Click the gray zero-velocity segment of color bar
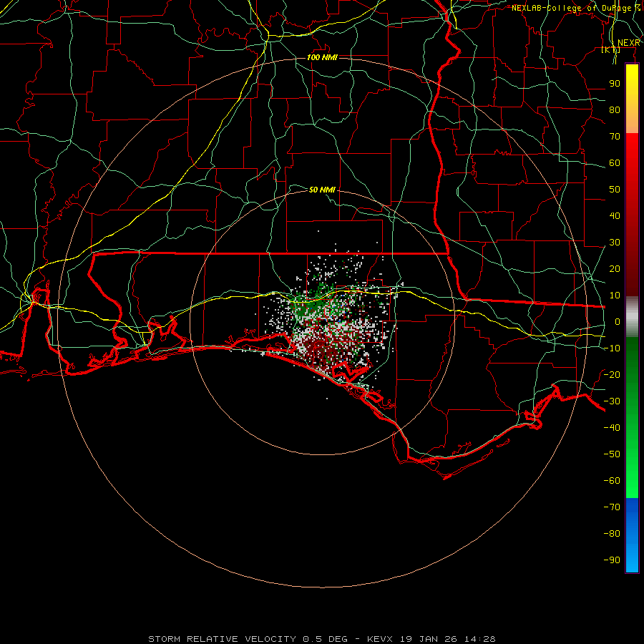This screenshot has height=644, width=644. pos(632,317)
